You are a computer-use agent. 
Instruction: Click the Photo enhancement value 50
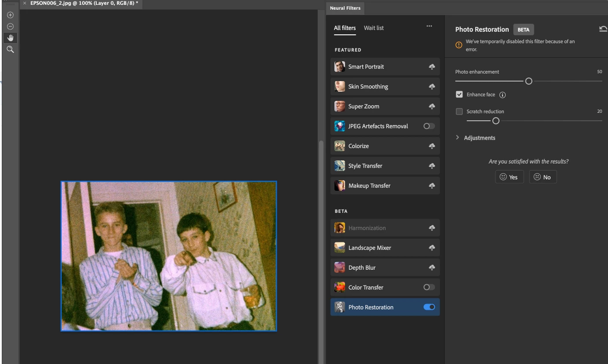pyautogui.click(x=599, y=72)
